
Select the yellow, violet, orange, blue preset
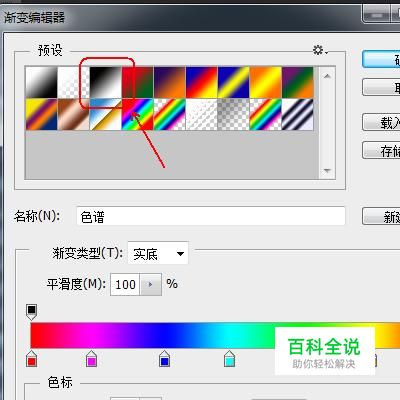[41, 114]
